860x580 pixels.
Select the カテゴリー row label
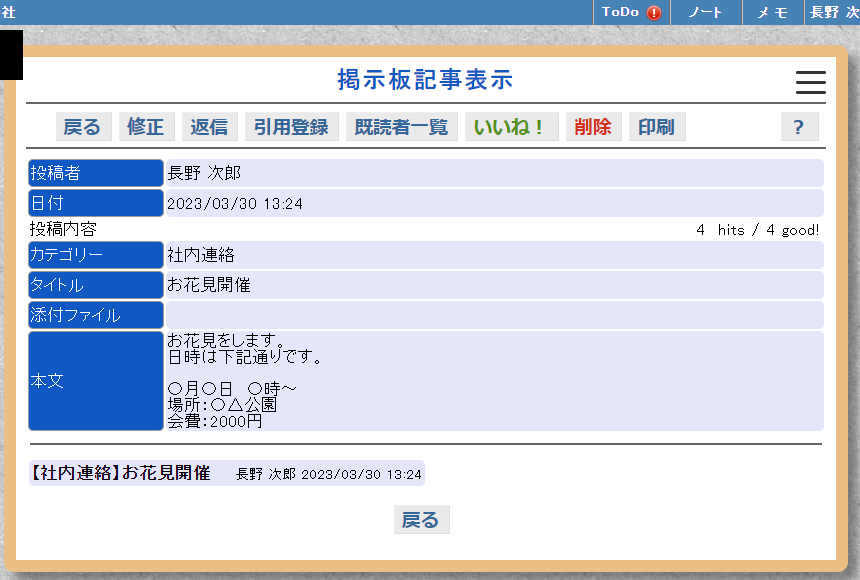pyautogui.click(x=95, y=254)
